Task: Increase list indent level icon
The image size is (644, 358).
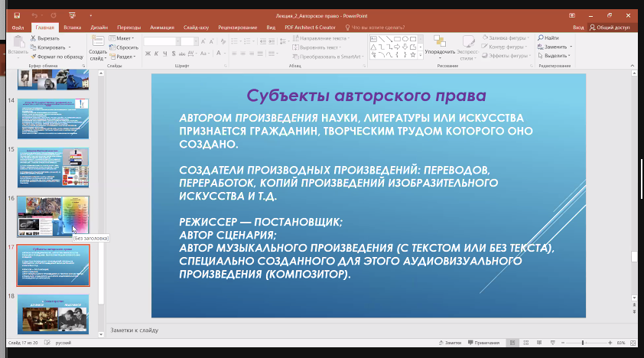Action: point(272,41)
